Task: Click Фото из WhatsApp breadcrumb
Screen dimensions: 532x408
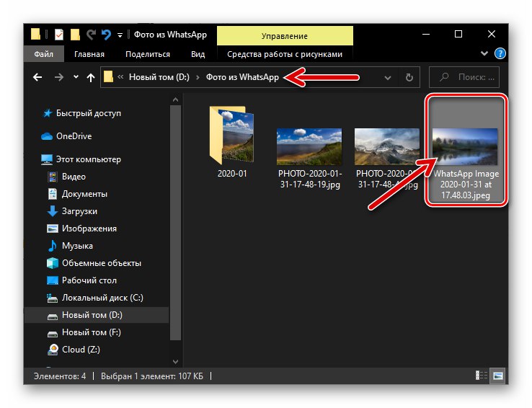Action: (x=242, y=77)
